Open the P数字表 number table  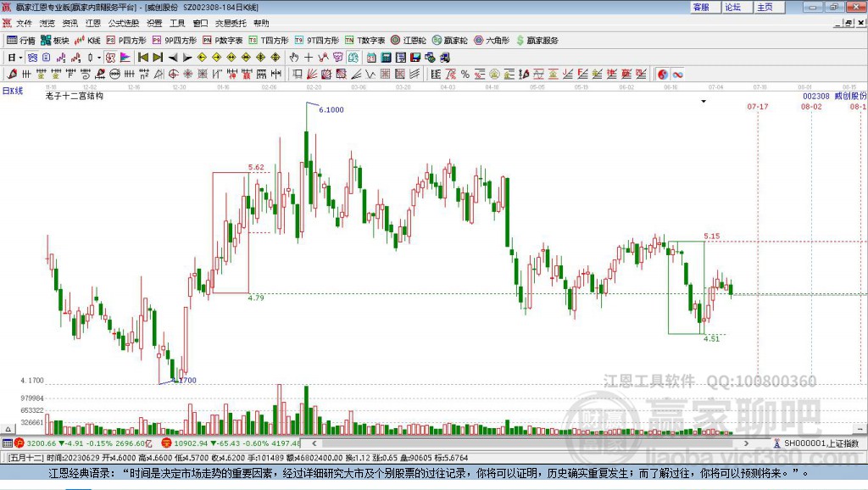(223, 41)
